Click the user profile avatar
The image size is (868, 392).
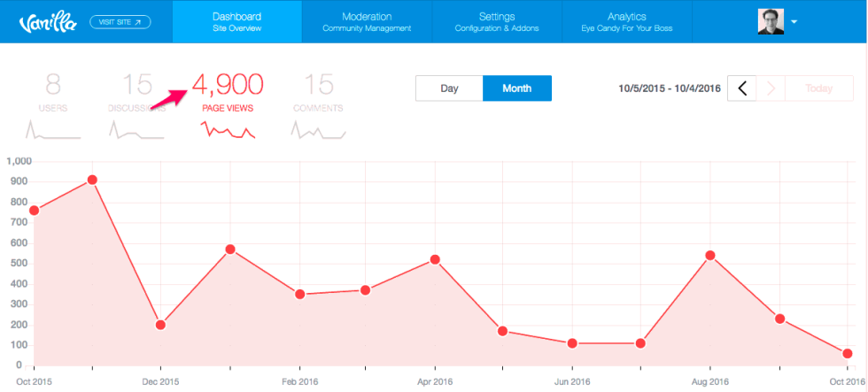click(771, 21)
